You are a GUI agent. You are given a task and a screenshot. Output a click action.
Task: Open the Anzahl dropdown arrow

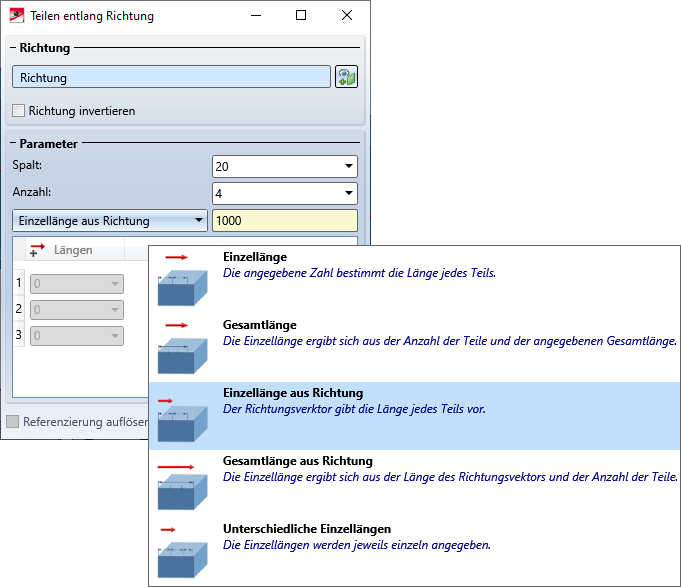pos(348,193)
